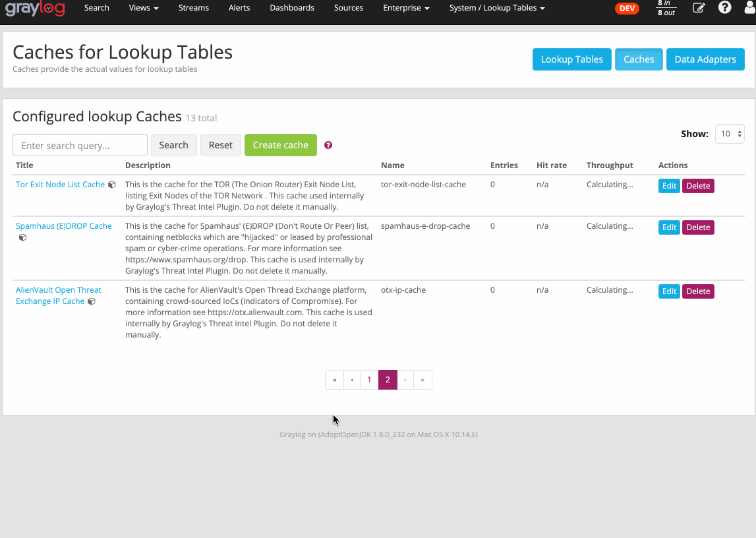Open the Dashboards page
The width and height of the screenshot is (756, 538).
[x=292, y=8]
